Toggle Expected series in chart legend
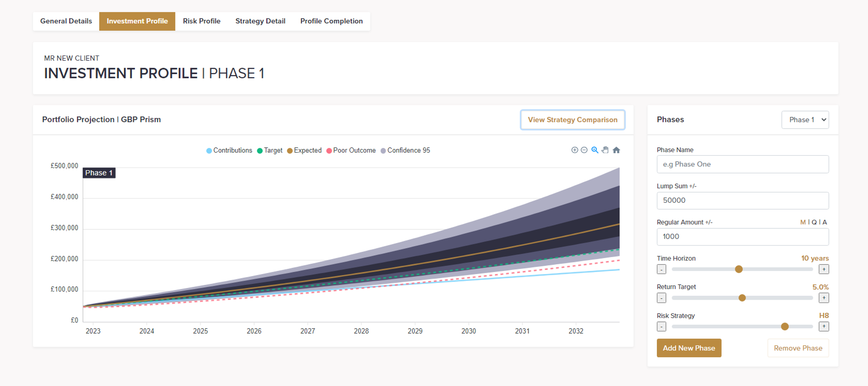The image size is (868, 386). (x=305, y=150)
